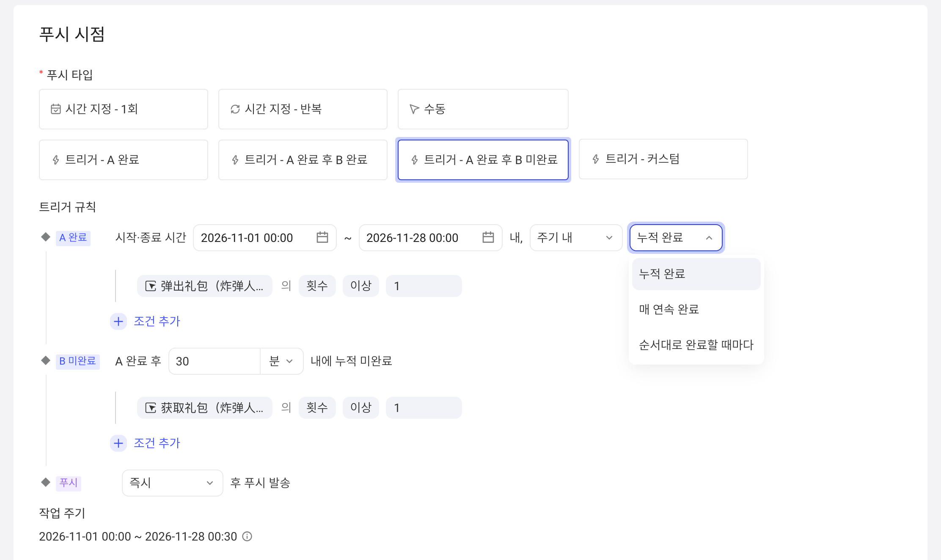This screenshot has width=941, height=560.
Task: Choose 매 연속 완료 option
Action: (x=696, y=310)
